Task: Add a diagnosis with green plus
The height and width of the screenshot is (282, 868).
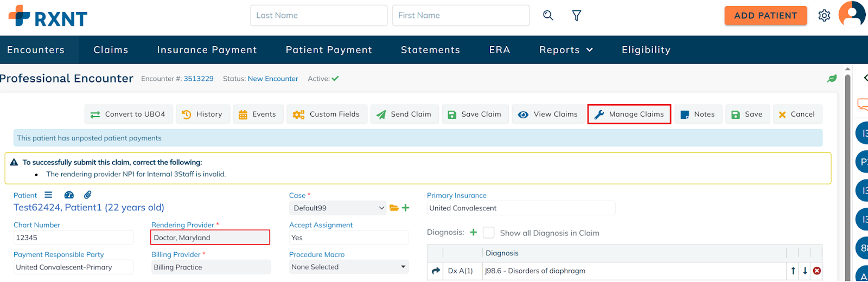Action: pyautogui.click(x=473, y=233)
